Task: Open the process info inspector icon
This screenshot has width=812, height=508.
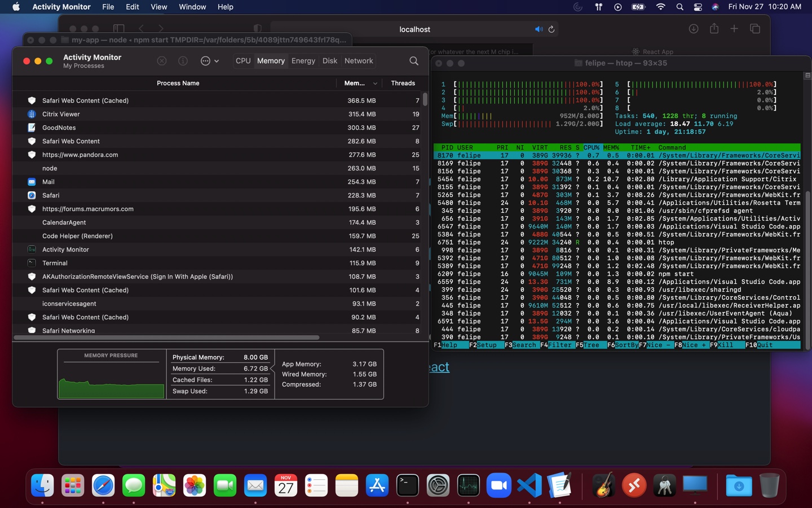Action: pos(183,61)
